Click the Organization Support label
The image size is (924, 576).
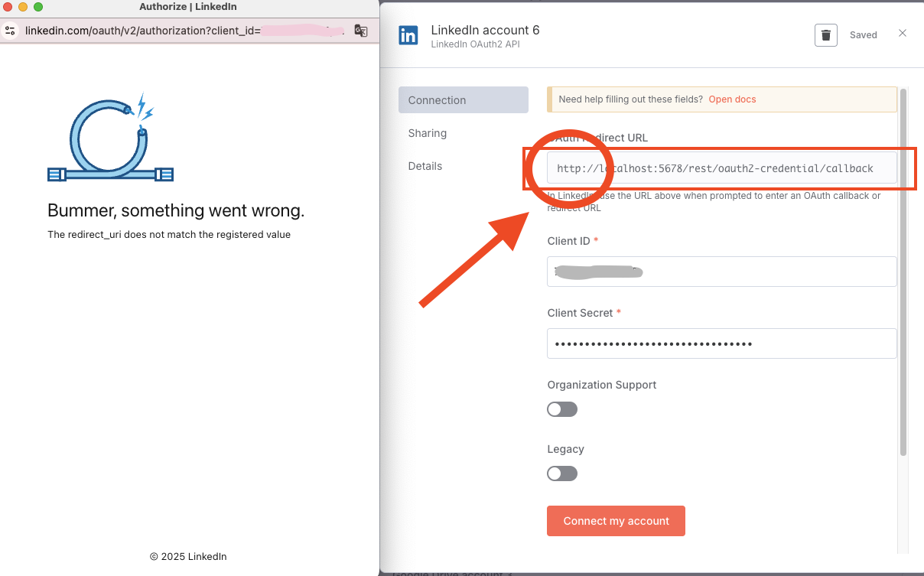pyautogui.click(x=602, y=385)
